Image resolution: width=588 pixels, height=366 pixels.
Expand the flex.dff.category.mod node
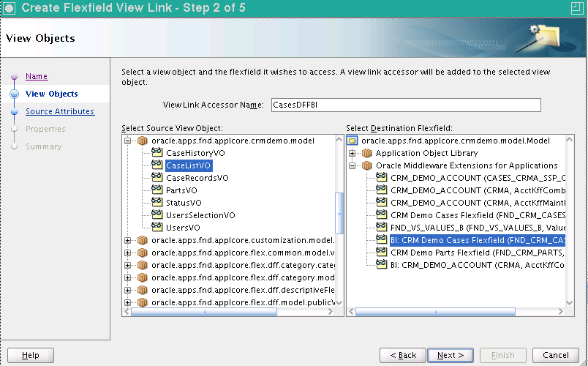point(127,277)
